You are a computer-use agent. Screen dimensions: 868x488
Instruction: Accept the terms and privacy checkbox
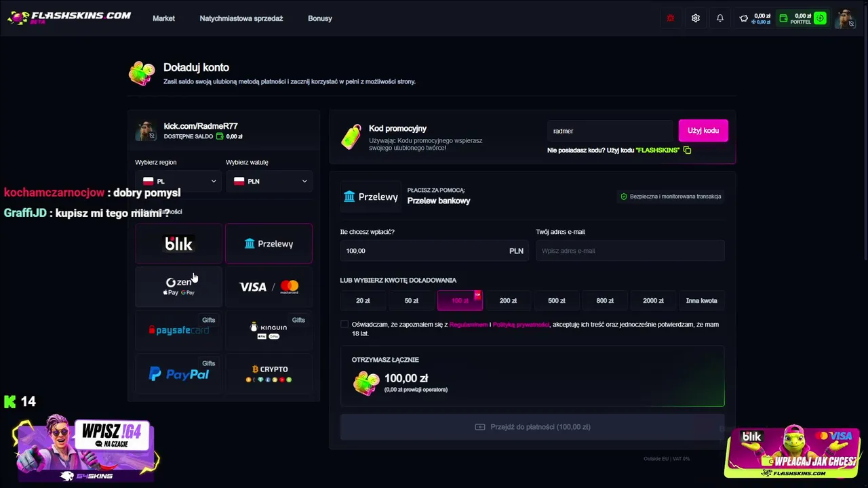tap(344, 325)
